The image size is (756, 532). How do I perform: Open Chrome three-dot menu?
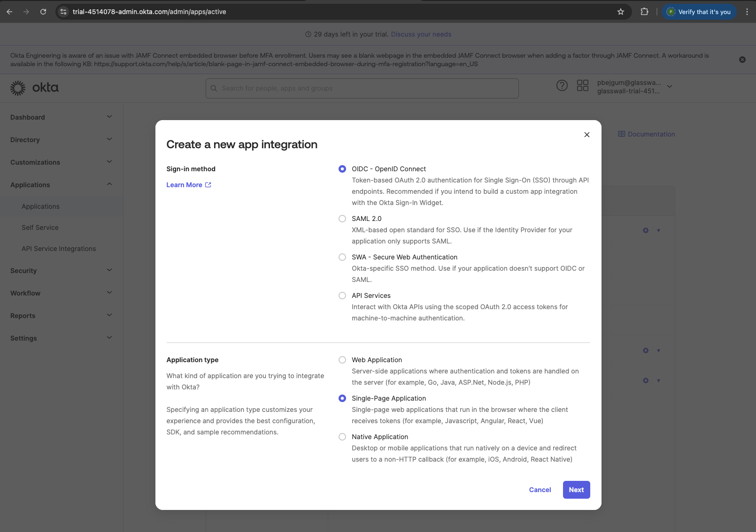pyautogui.click(x=747, y=12)
